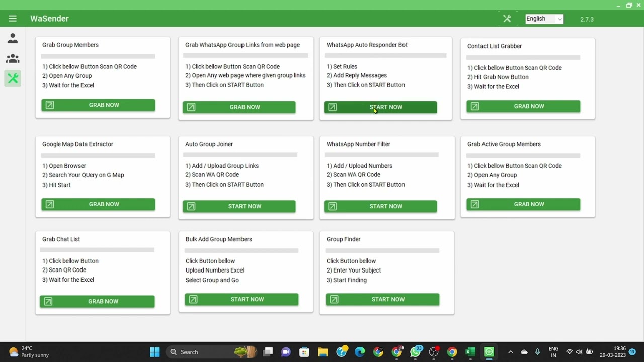Screen dimensions: 644x362
Task: Click GRAB NOW under Contact List Grabber
Action: click(523, 106)
